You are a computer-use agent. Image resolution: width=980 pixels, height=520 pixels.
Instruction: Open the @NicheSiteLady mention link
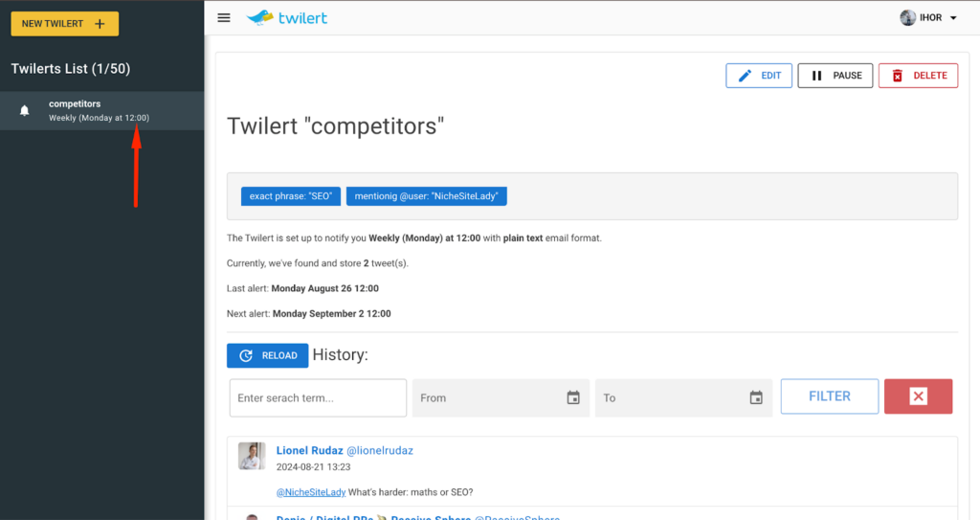(x=311, y=492)
